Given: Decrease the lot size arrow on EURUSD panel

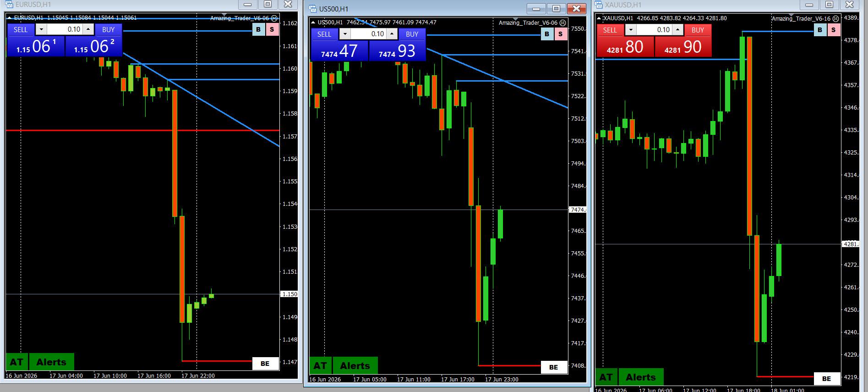Looking at the screenshot, I should (x=41, y=29).
